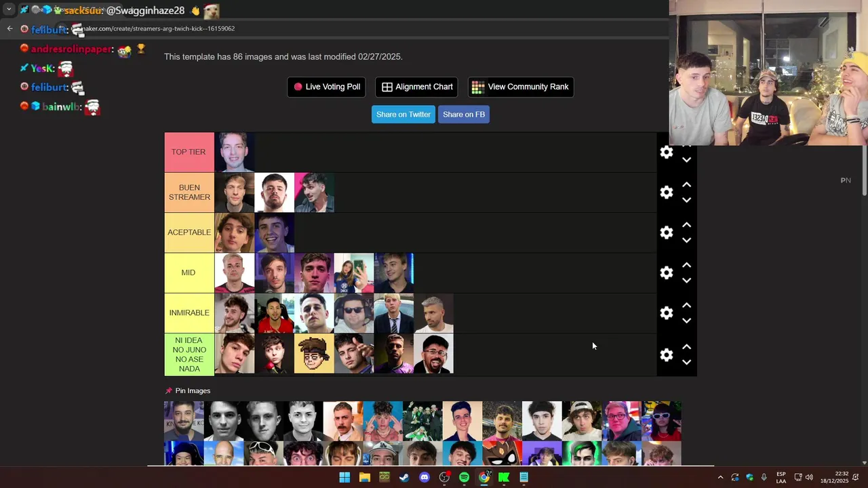The height and width of the screenshot is (488, 868).
Task: Click the NI IDEA NO JUNO green label
Action: pos(189,354)
